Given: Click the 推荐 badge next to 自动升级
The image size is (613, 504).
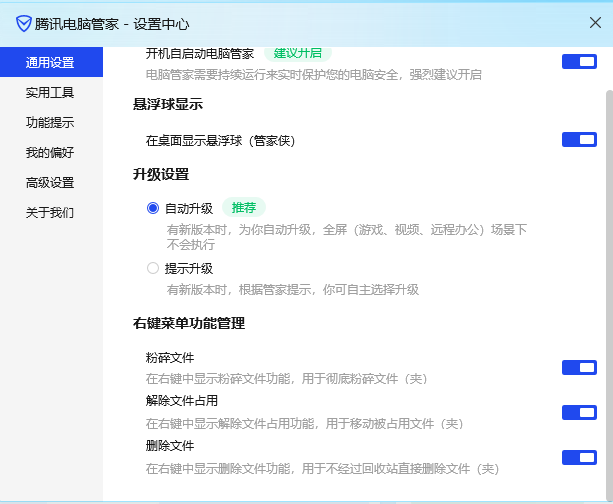Looking at the screenshot, I should click(x=244, y=207).
